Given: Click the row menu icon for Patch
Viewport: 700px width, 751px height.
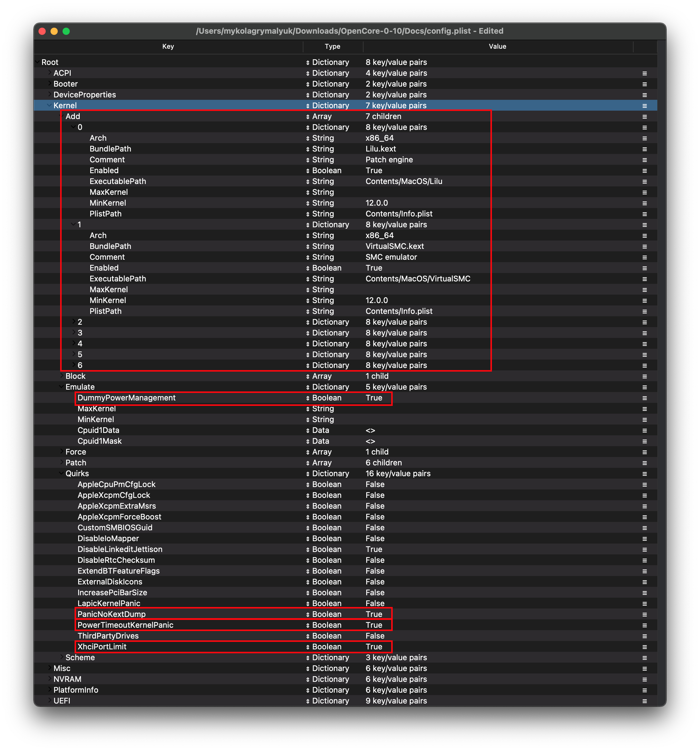Looking at the screenshot, I should coord(644,463).
